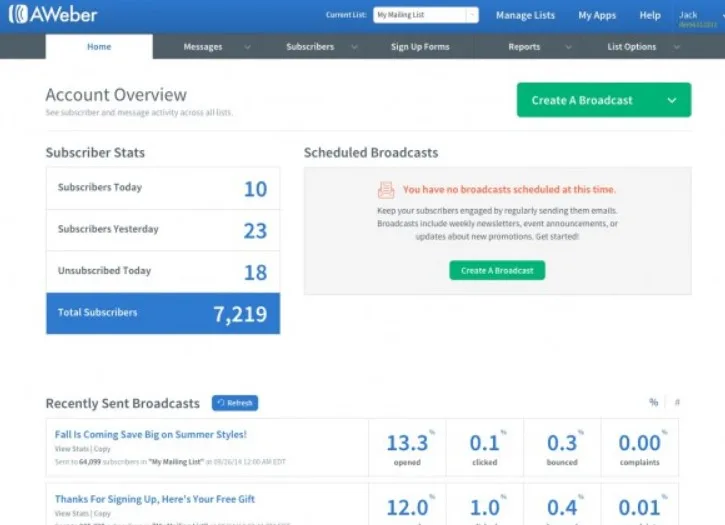Select the Home tab
This screenshot has height=525, width=725.
(99, 47)
